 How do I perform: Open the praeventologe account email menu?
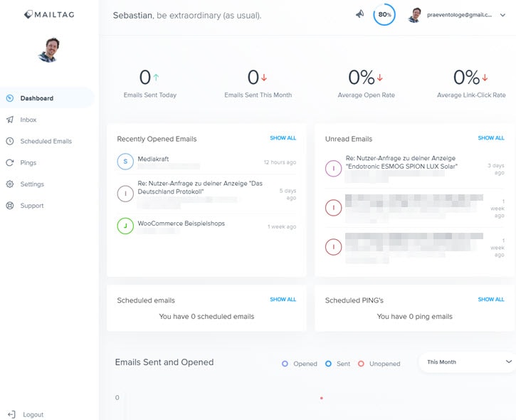pos(458,14)
